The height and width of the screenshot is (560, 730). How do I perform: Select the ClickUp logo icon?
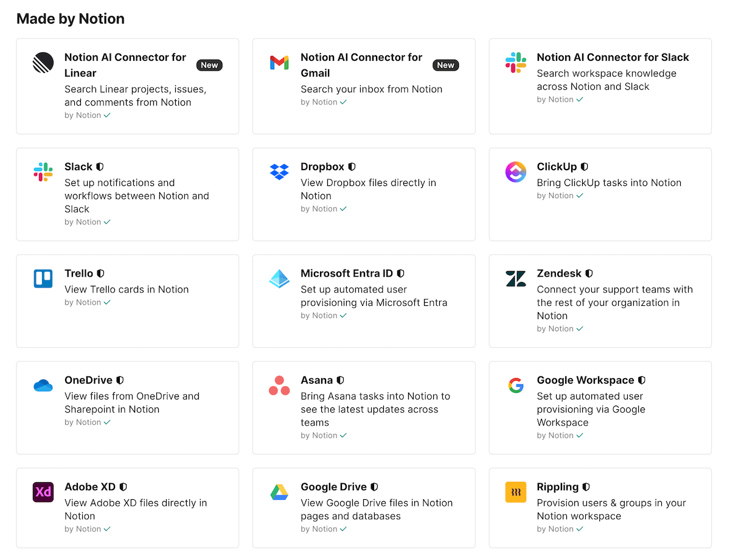click(515, 172)
